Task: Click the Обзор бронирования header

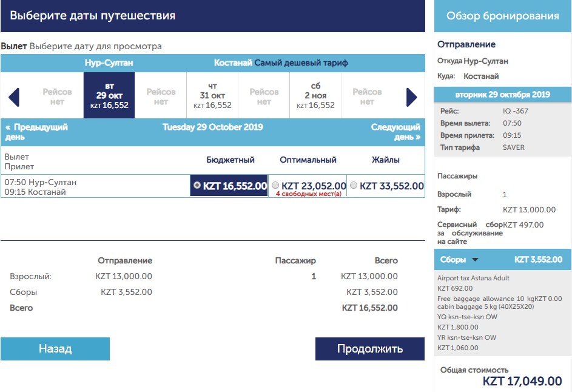Action: 502,16
